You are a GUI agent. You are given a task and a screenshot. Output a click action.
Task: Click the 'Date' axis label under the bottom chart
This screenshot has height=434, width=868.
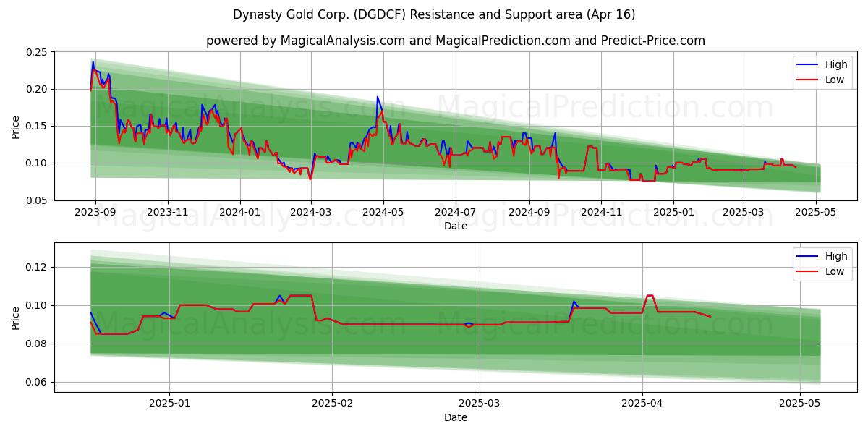click(456, 417)
